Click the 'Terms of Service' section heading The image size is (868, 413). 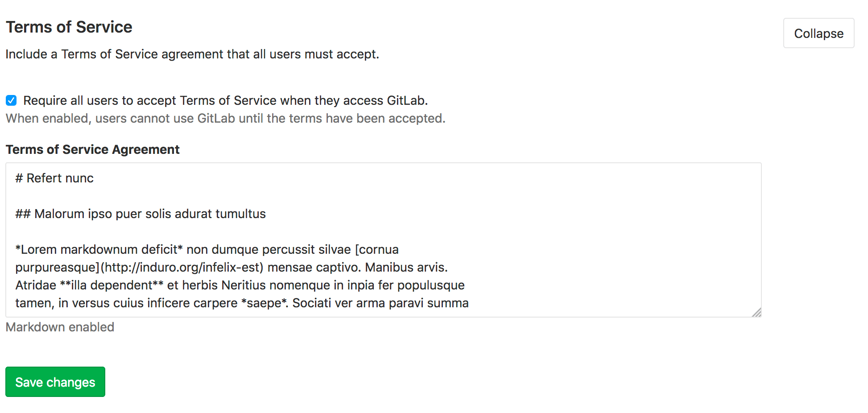point(69,27)
